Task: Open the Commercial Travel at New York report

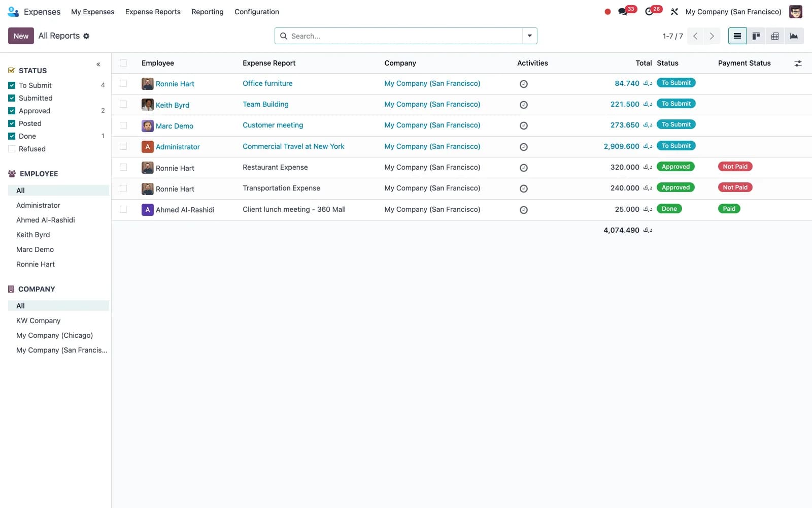Action: coord(293,146)
